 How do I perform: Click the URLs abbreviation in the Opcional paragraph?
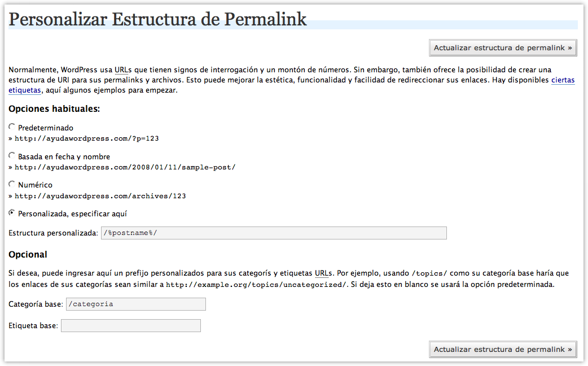(x=323, y=273)
